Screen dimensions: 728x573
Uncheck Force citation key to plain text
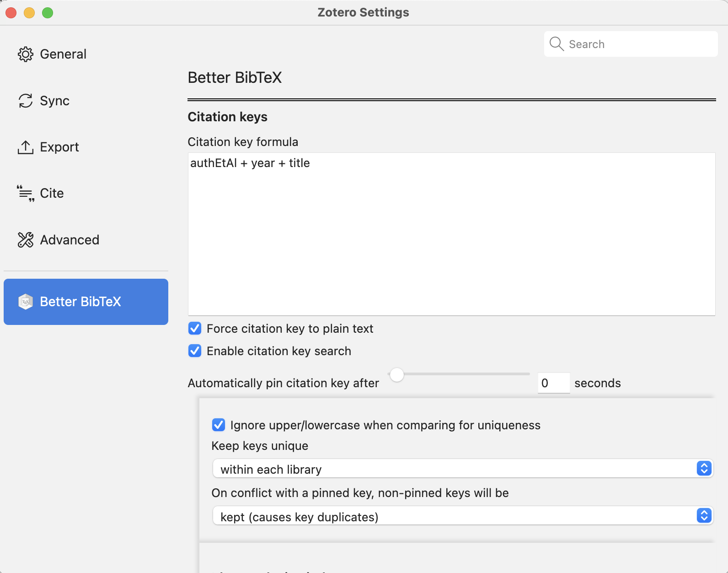(x=195, y=329)
